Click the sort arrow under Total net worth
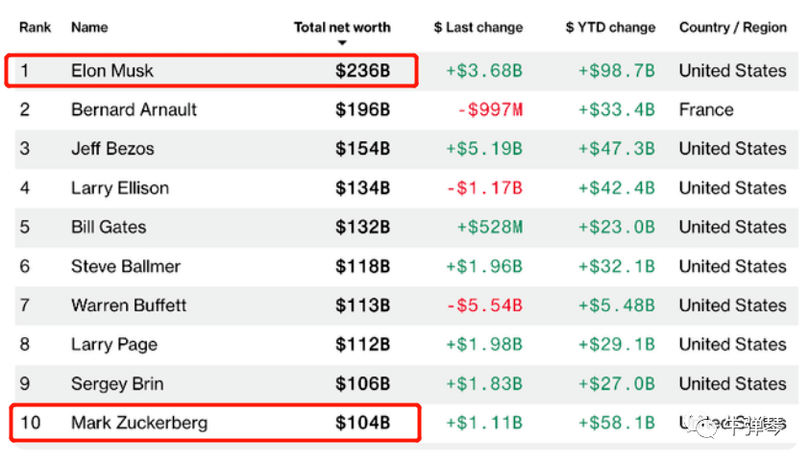This screenshot has width=810, height=462. [x=342, y=43]
